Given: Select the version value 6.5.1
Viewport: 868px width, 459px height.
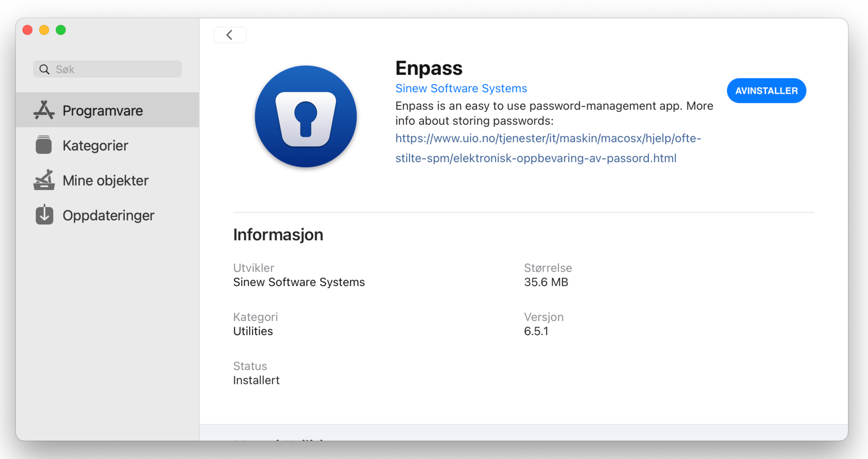Looking at the screenshot, I should pyautogui.click(x=536, y=331).
